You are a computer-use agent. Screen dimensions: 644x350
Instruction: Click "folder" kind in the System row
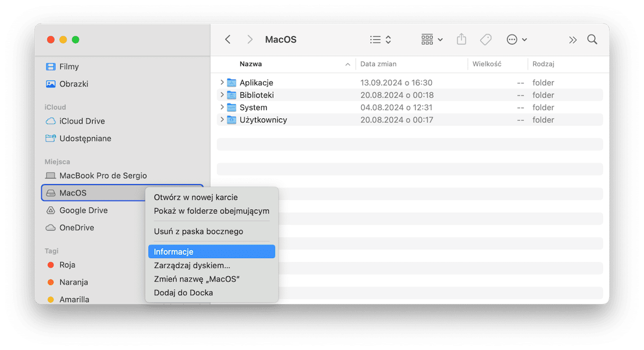click(543, 108)
